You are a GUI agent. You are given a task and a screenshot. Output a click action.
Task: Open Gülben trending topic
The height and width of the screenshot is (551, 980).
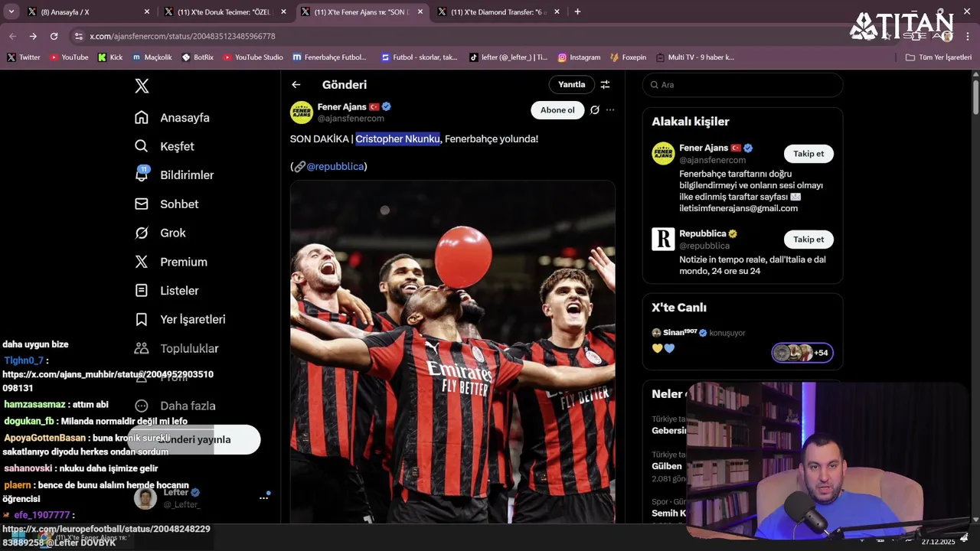point(668,466)
